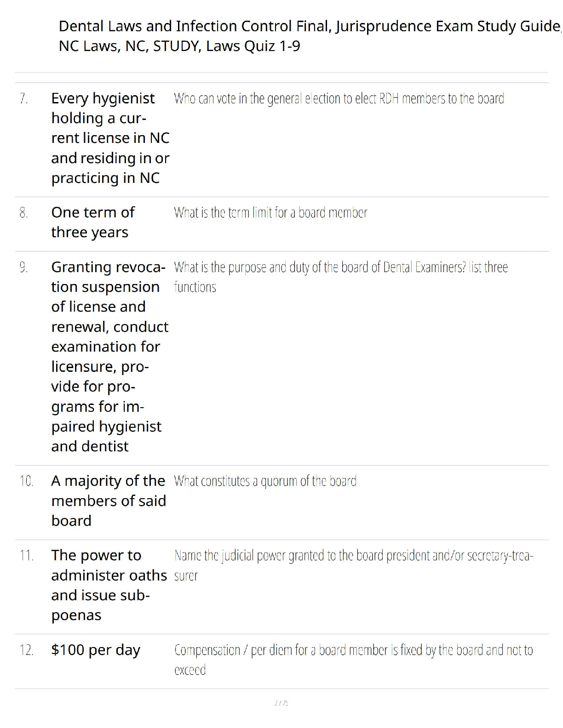The image size is (563, 728).
Task: Select the term 'One term of three years'
Action: click(x=93, y=222)
